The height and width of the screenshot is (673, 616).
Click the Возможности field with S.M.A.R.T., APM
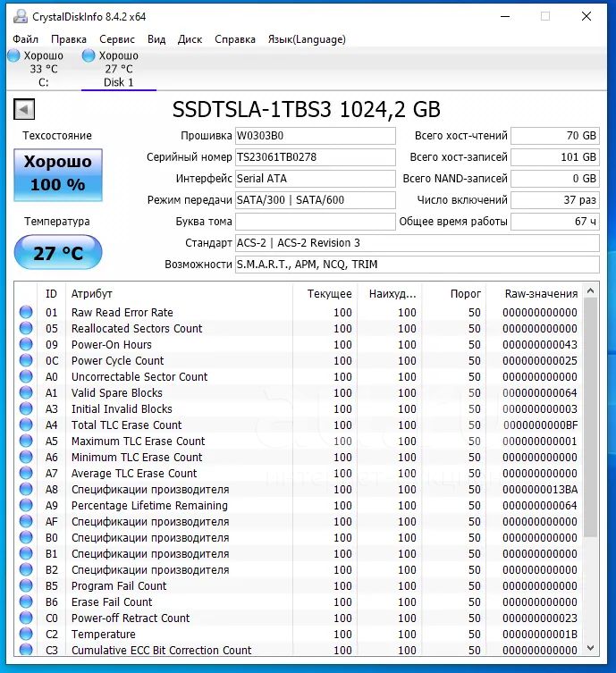click(x=418, y=265)
